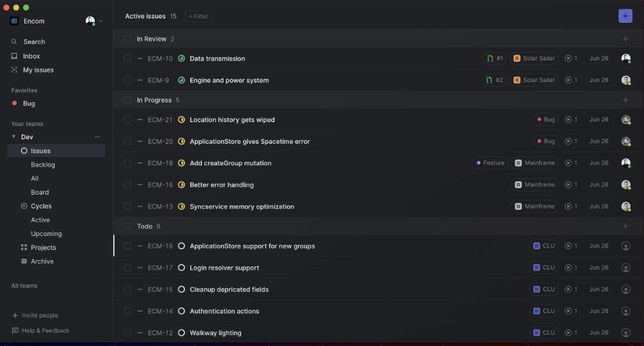Open the user avatar dropdown menu

(x=94, y=21)
